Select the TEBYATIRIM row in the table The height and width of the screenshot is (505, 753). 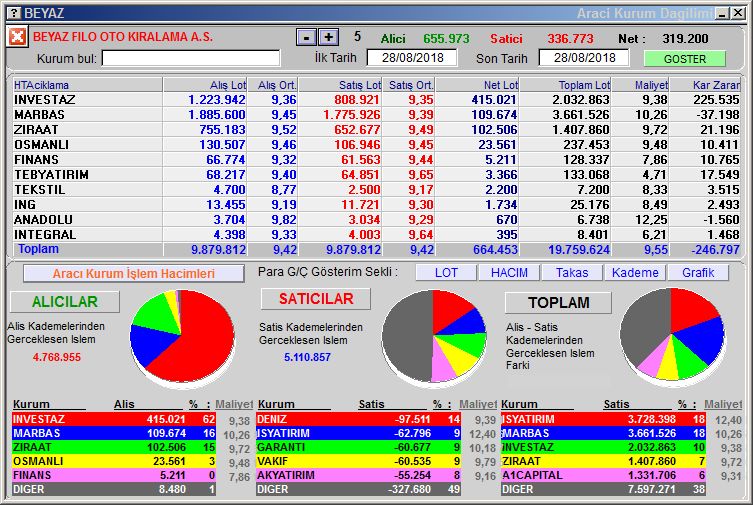pos(376,174)
